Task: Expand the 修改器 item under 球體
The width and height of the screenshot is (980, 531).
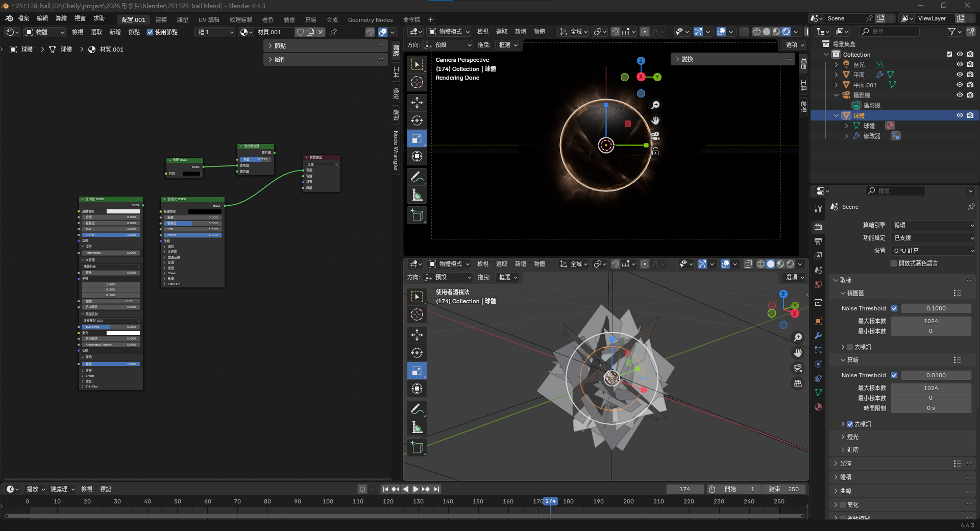Action: pyautogui.click(x=847, y=136)
